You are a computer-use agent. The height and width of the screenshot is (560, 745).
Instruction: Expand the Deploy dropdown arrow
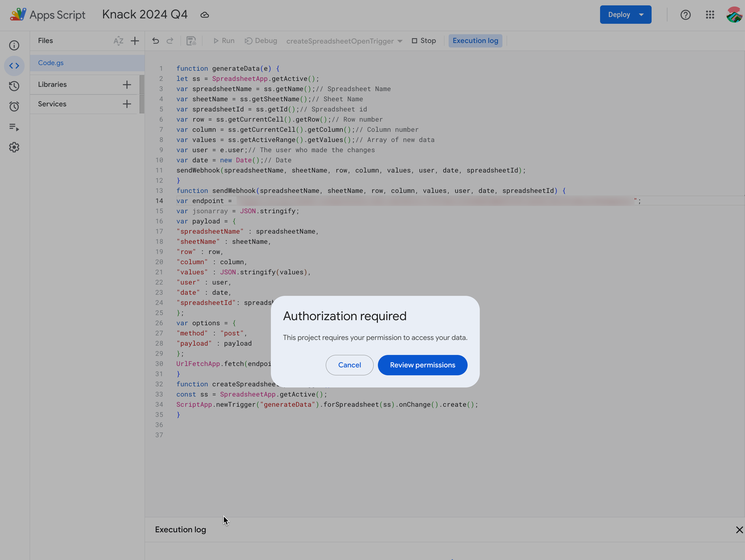[641, 14]
